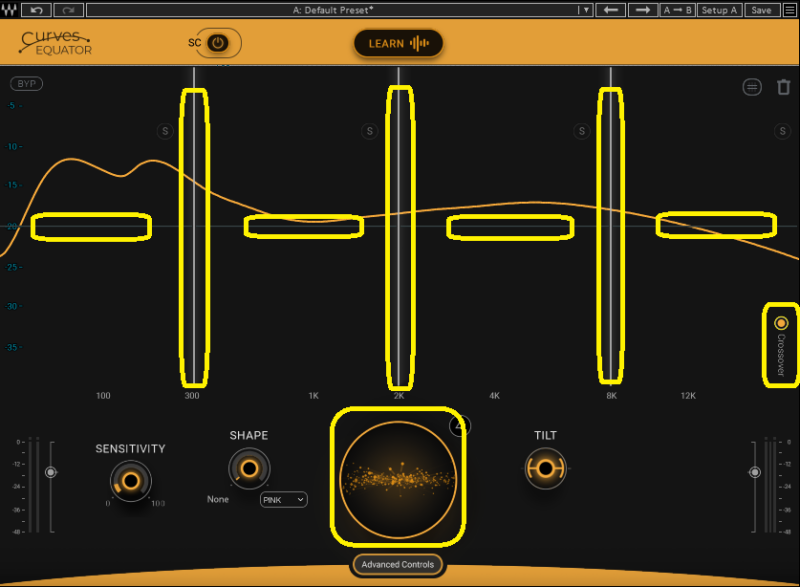Load the previous preset with the left arrow
This screenshot has height=587, width=800.
[611, 10]
